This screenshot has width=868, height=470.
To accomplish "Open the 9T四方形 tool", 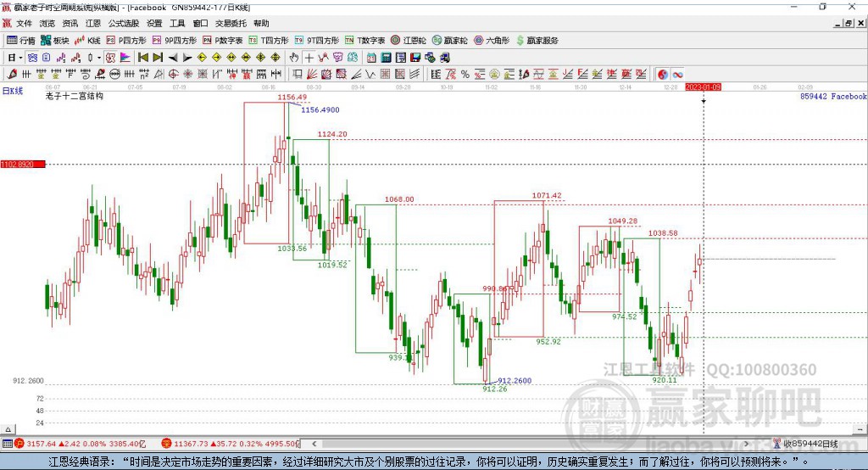I will 317,41.
